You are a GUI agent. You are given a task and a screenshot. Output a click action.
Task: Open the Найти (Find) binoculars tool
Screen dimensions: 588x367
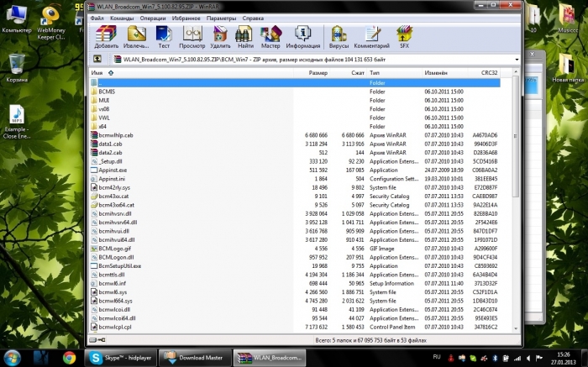pos(245,35)
